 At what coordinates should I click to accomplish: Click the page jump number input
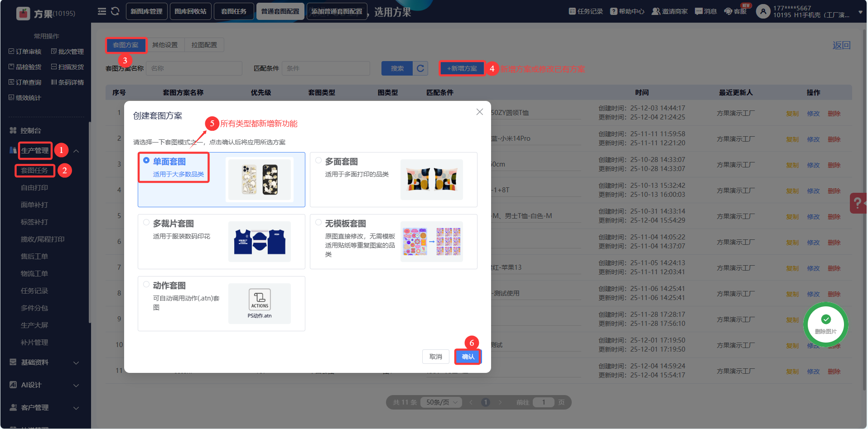[x=544, y=402]
